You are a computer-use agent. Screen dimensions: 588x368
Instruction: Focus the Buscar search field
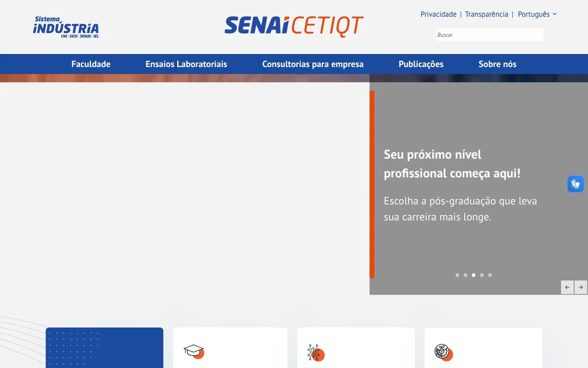click(x=490, y=35)
